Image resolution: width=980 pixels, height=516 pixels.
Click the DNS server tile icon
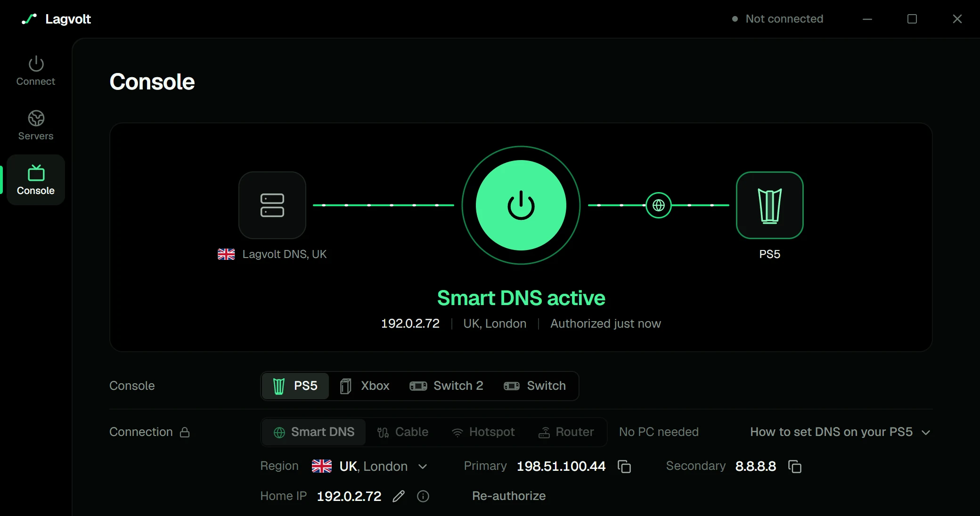(272, 205)
